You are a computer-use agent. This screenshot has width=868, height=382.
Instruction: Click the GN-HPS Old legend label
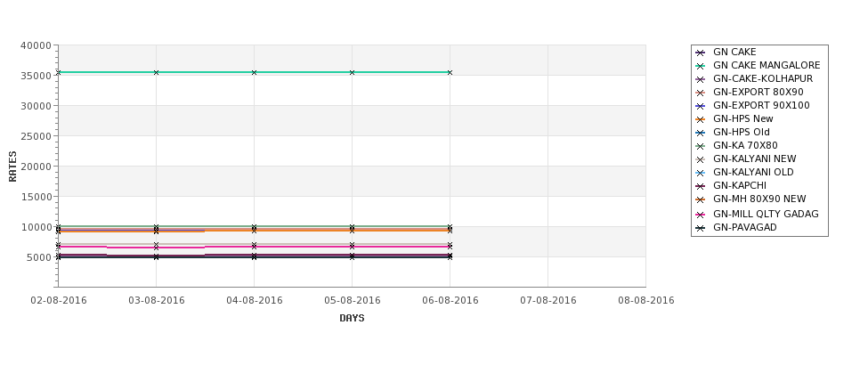[742, 132]
